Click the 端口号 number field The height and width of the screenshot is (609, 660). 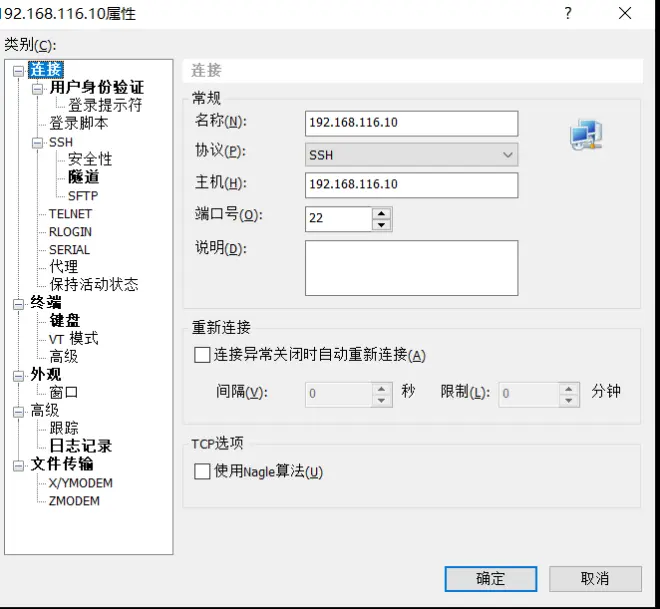pyautogui.click(x=339, y=219)
